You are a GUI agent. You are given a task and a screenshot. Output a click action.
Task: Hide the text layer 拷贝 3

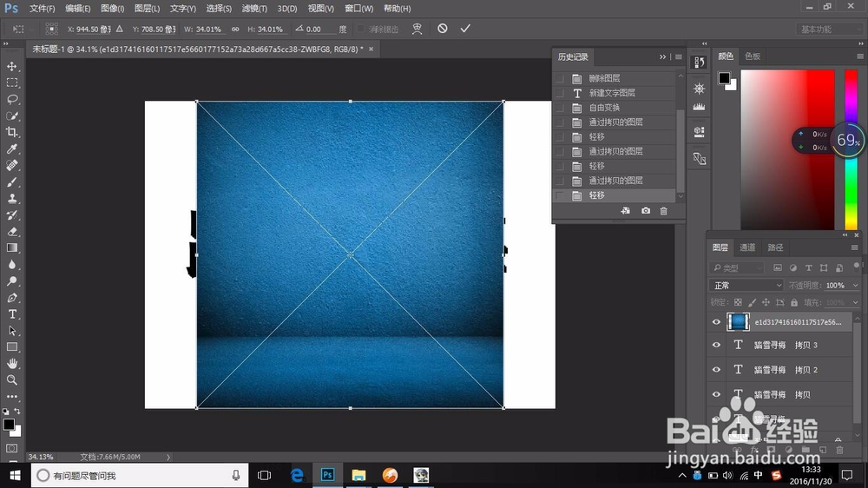point(716,345)
